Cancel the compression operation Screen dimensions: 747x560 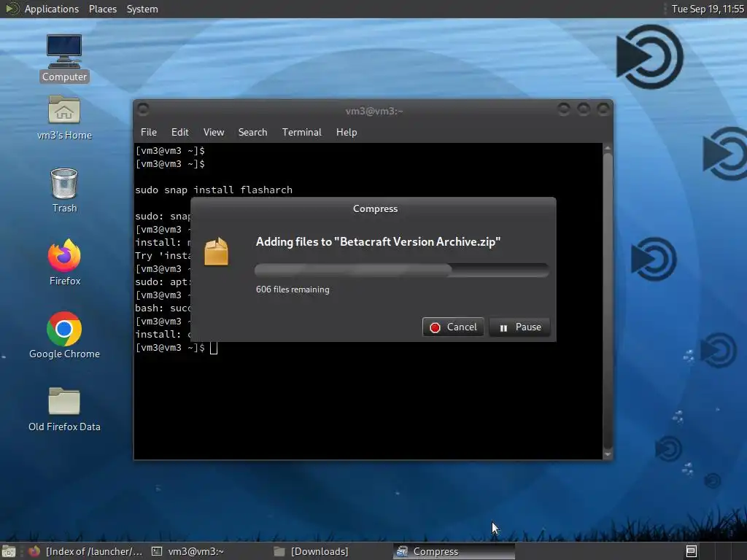[x=453, y=327]
